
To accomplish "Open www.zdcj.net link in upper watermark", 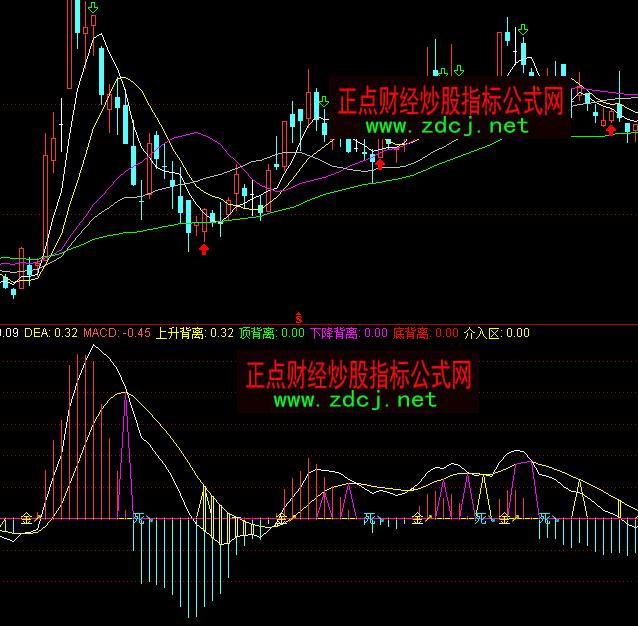I will tap(446, 126).
